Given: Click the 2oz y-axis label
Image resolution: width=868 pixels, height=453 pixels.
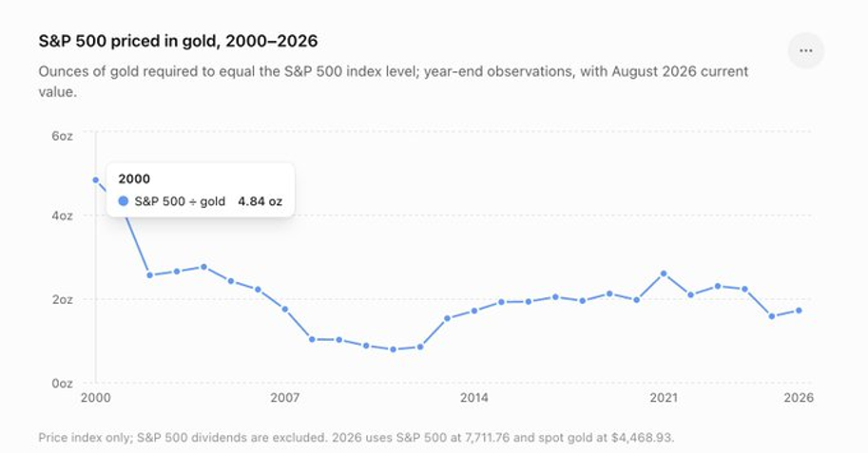Looking at the screenshot, I should (x=62, y=300).
